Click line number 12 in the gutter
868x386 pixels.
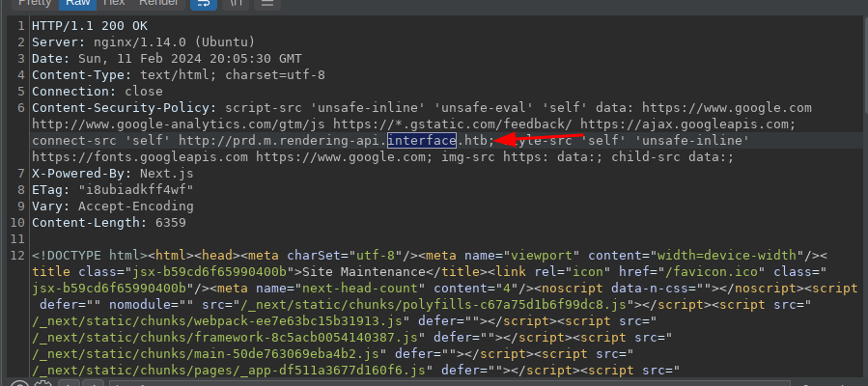tap(17, 256)
